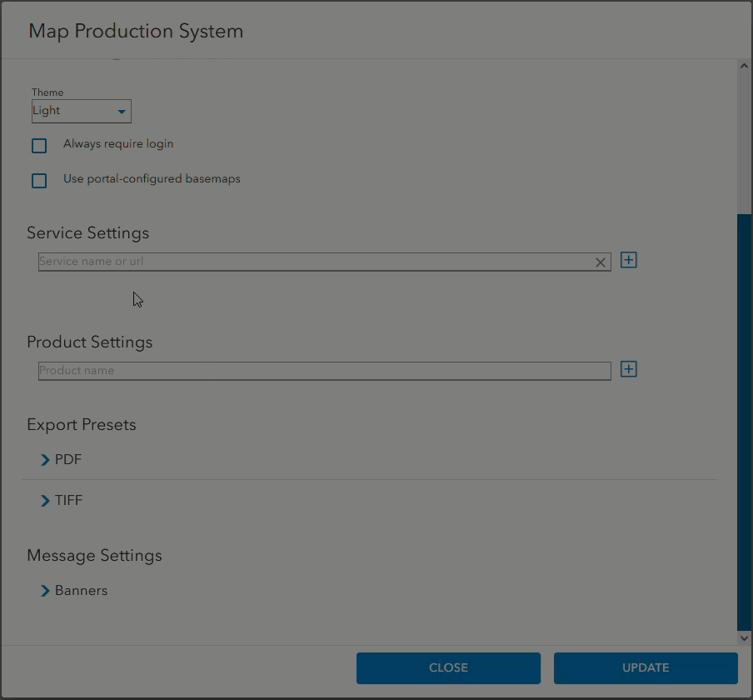Expand the PDF export preset

[67, 459]
